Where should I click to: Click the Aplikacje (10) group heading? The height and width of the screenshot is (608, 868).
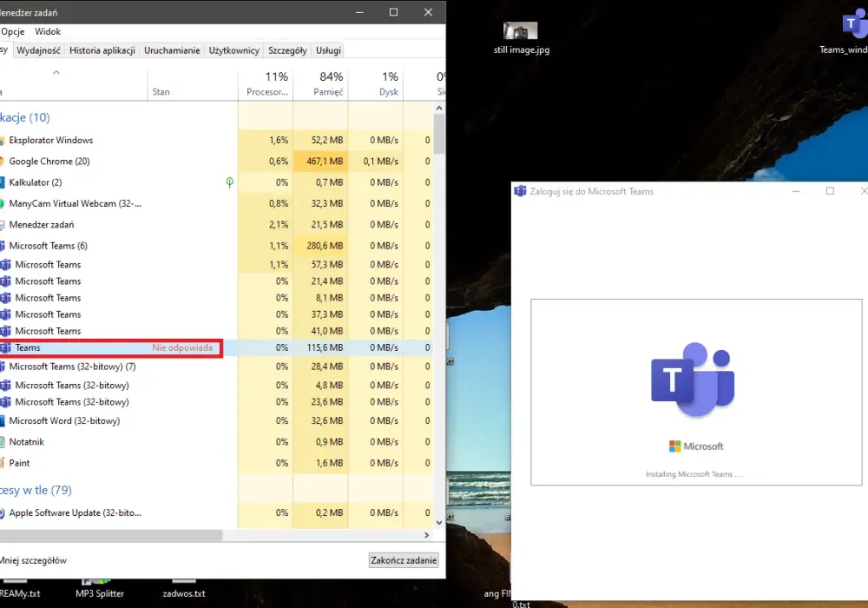pyautogui.click(x=25, y=117)
